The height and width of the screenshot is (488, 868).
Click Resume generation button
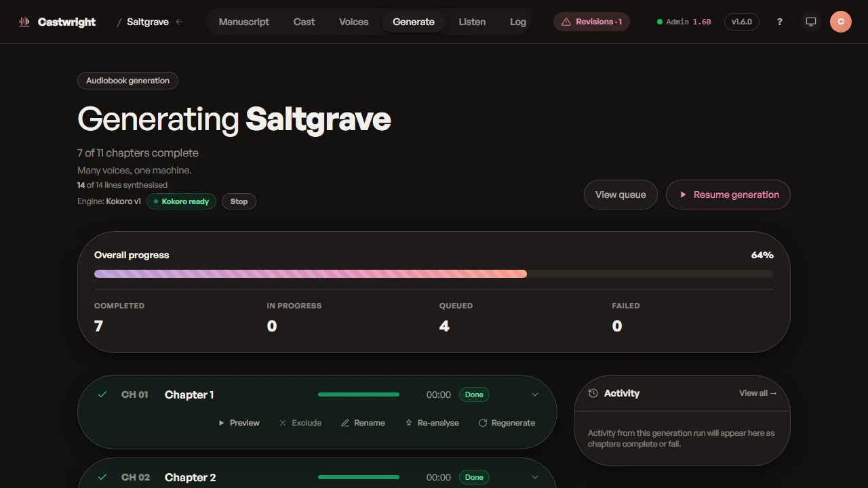click(728, 195)
